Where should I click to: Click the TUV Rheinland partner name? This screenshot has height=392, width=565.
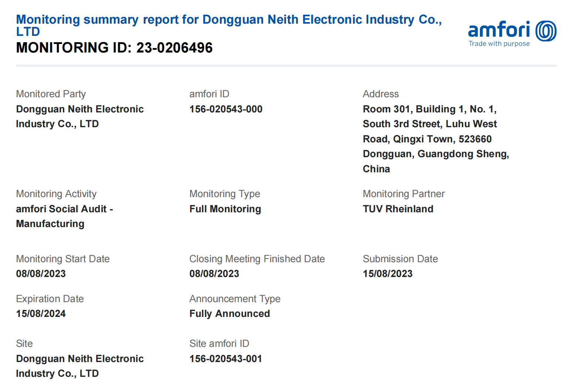coord(397,209)
